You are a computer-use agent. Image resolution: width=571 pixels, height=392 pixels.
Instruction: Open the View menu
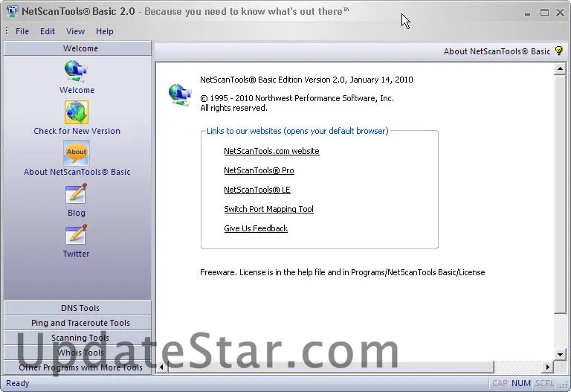pos(75,31)
